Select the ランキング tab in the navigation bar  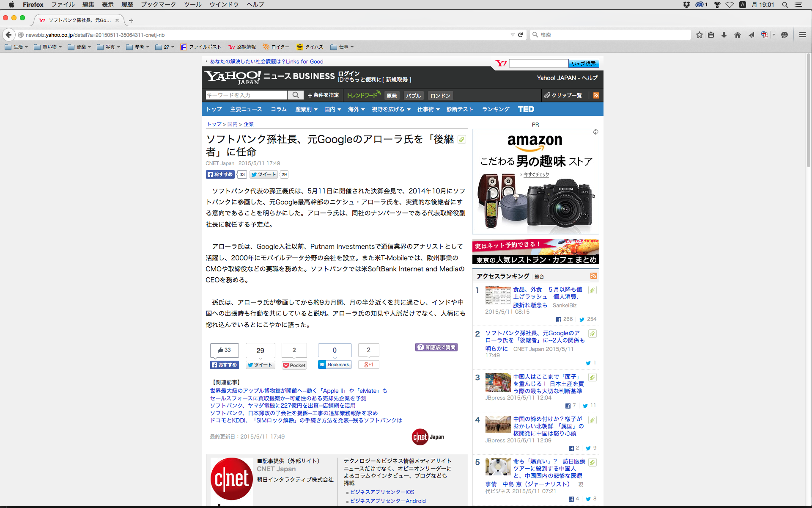[496, 109]
